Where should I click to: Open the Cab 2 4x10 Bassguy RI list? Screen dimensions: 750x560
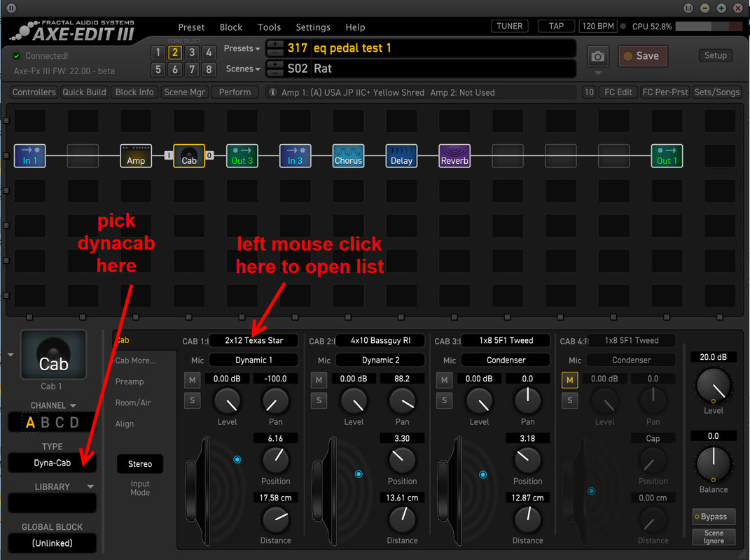point(380,340)
